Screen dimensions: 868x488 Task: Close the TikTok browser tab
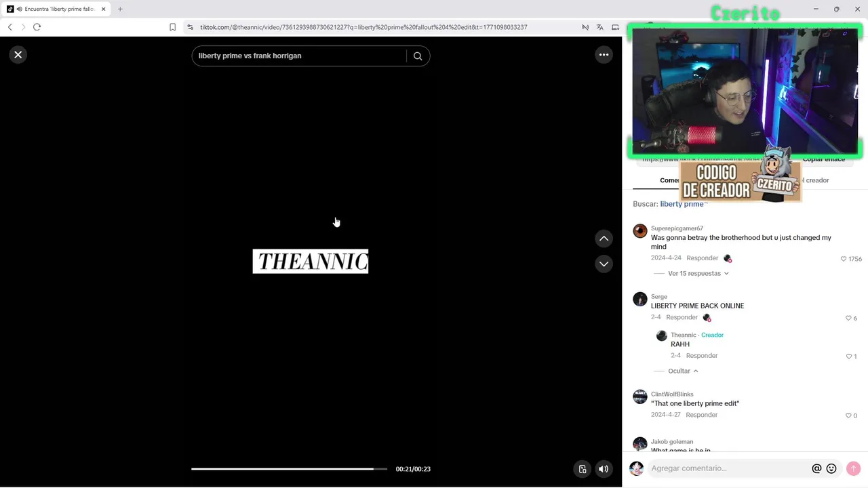(103, 9)
